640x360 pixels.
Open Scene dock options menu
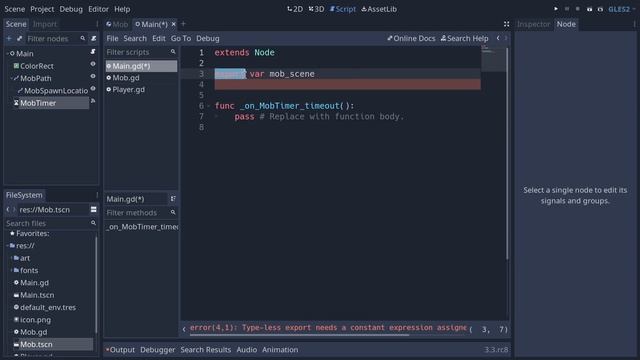pyautogui.click(x=97, y=24)
